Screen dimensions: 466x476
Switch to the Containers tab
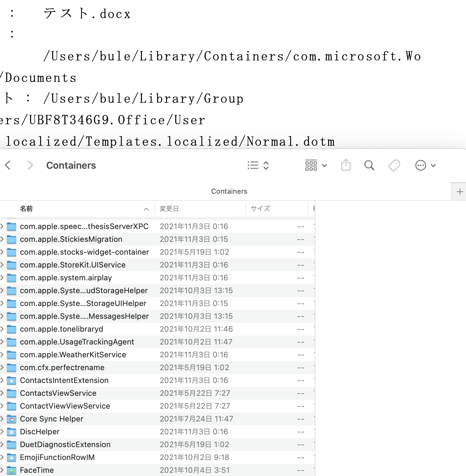click(229, 191)
